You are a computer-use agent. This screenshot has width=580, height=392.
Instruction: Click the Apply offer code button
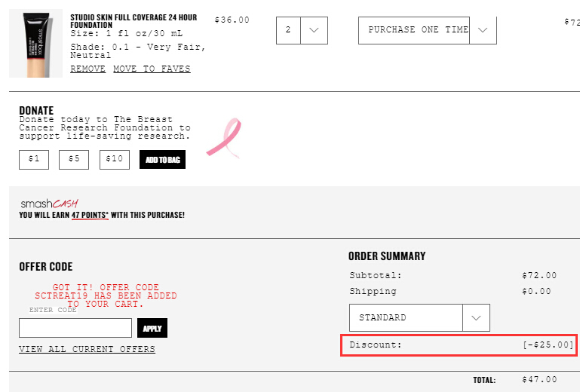tap(152, 328)
